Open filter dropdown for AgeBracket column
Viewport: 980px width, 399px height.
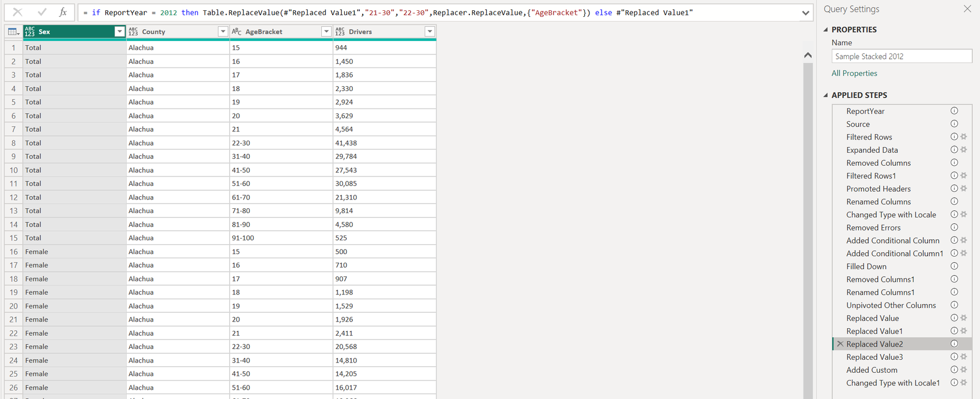[326, 32]
